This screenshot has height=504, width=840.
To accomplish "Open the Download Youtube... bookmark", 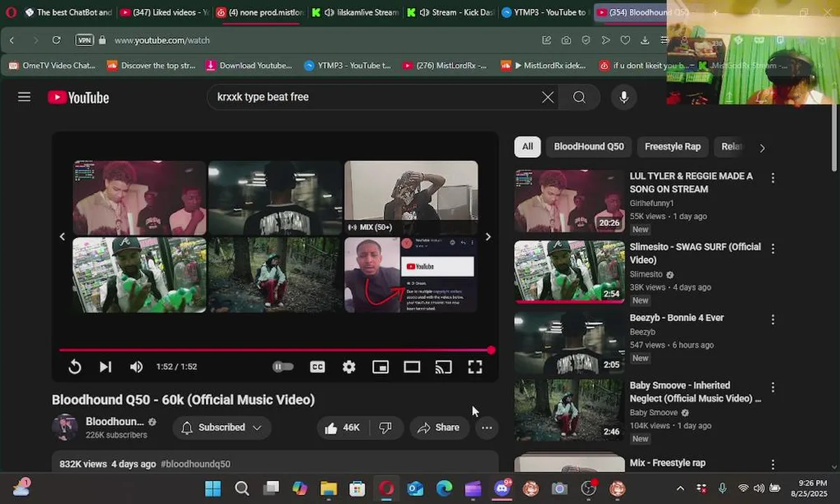I will tap(248, 65).
